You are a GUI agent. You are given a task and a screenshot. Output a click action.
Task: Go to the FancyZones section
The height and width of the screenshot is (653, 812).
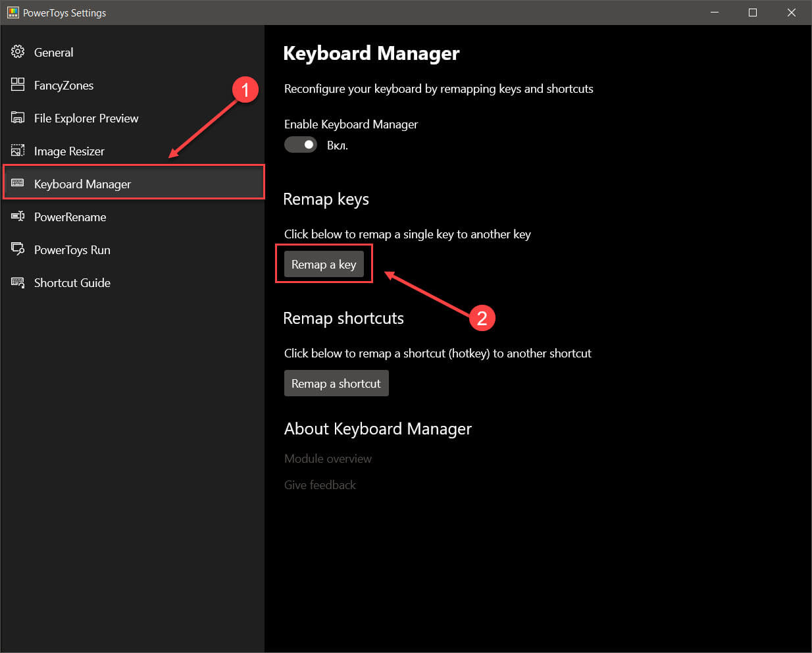point(132,85)
